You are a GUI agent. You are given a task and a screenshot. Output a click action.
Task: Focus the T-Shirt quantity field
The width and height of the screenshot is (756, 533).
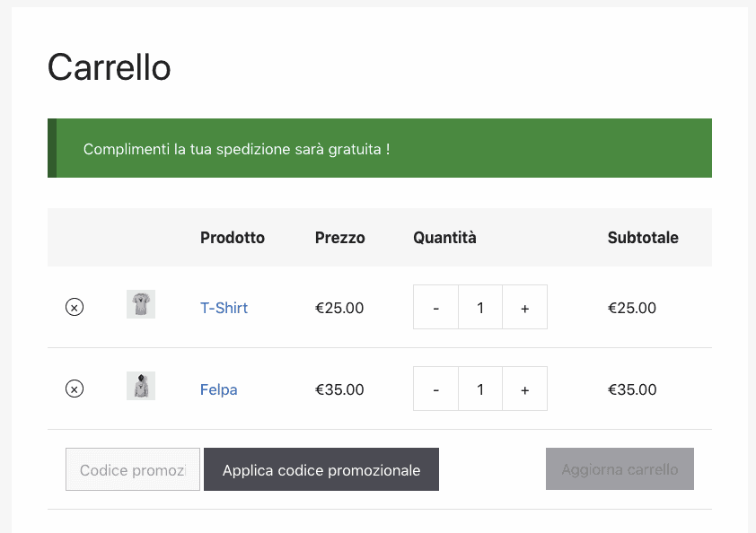tap(480, 307)
